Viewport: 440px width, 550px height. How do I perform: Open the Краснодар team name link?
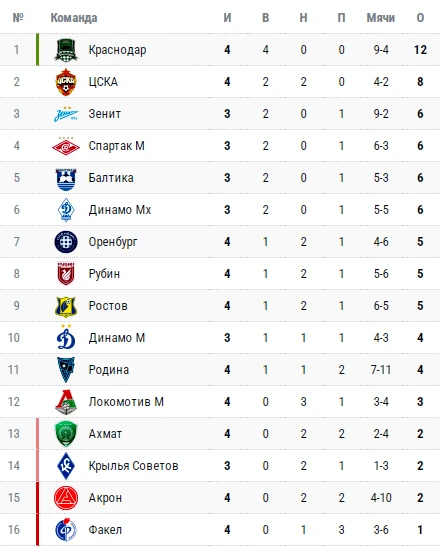click(x=117, y=50)
